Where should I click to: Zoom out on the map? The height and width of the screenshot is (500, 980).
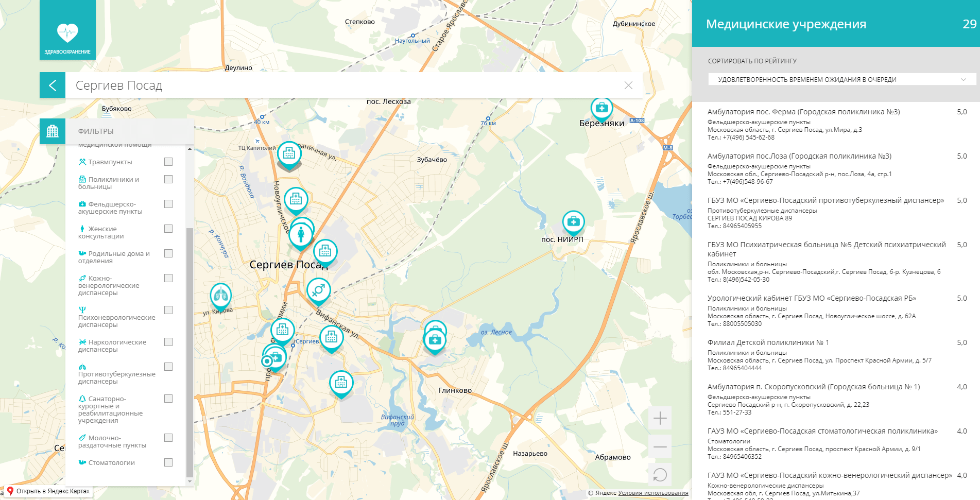(660, 447)
